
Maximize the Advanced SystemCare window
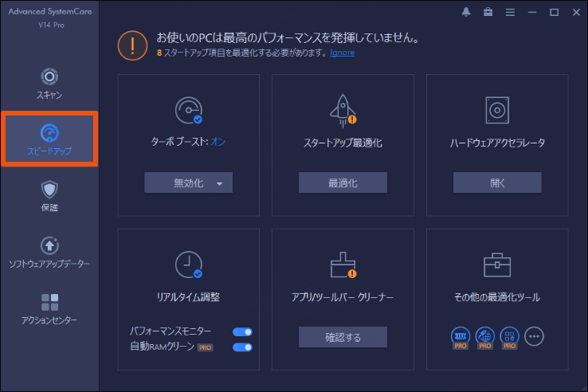click(555, 13)
